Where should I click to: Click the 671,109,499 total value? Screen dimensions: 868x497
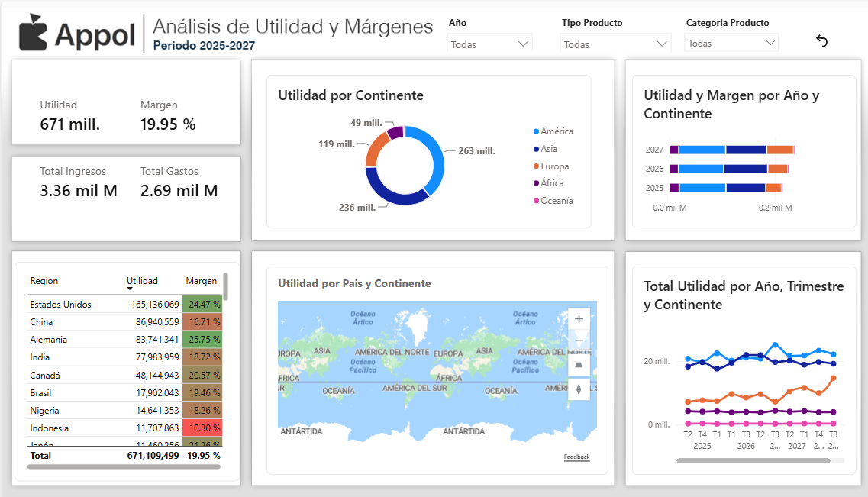tap(153, 456)
